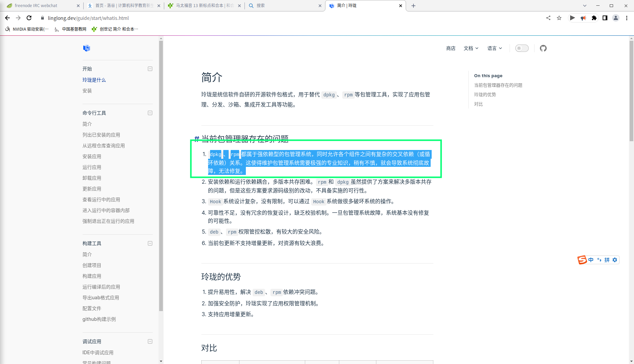Image resolution: width=634 pixels, height=364 pixels.
Task: Click the browser reload button
Action: coord(29,18)
